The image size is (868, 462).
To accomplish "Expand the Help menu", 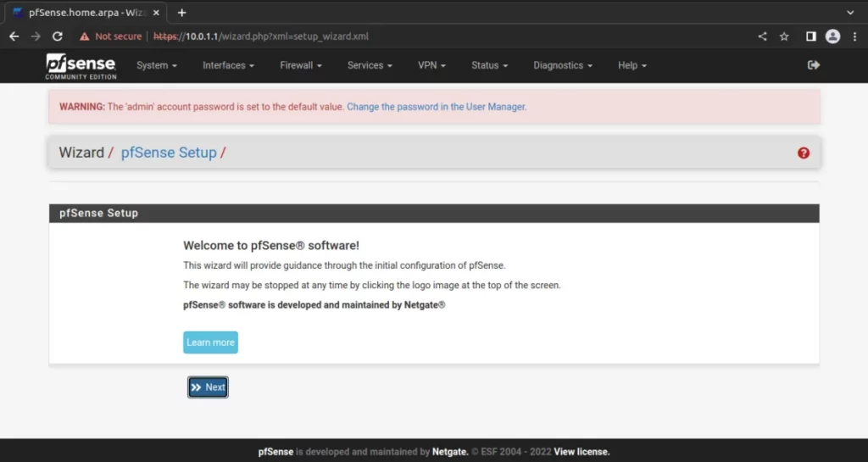I will pos(632,65).
